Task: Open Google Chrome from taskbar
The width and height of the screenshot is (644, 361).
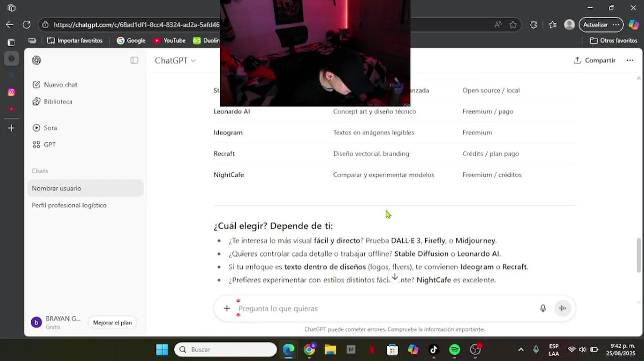Action: [x=309, y=349]
